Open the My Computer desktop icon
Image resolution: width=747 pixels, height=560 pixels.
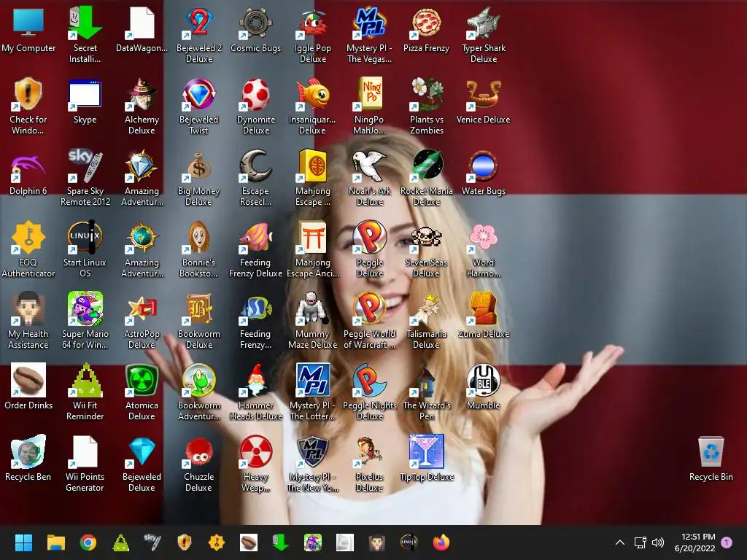(28, 23)
